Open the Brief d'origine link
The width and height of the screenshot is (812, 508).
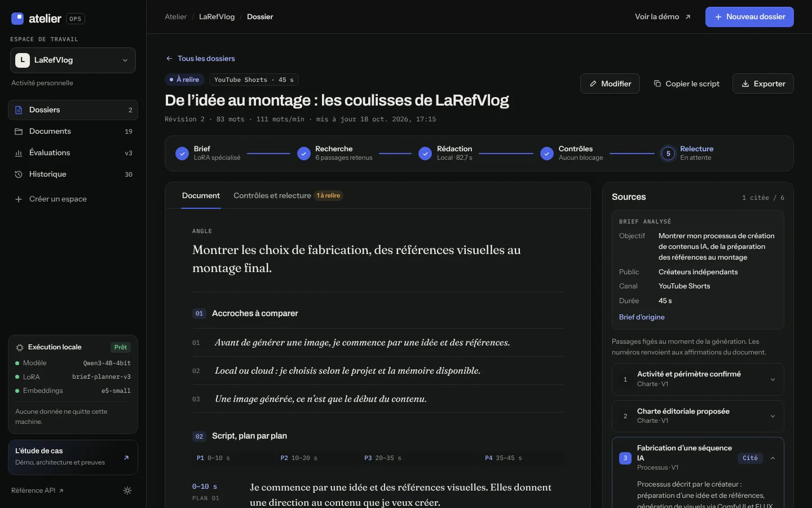642,317
